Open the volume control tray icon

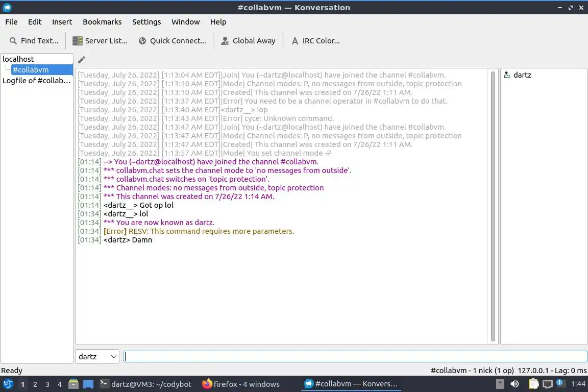point(515,384)
